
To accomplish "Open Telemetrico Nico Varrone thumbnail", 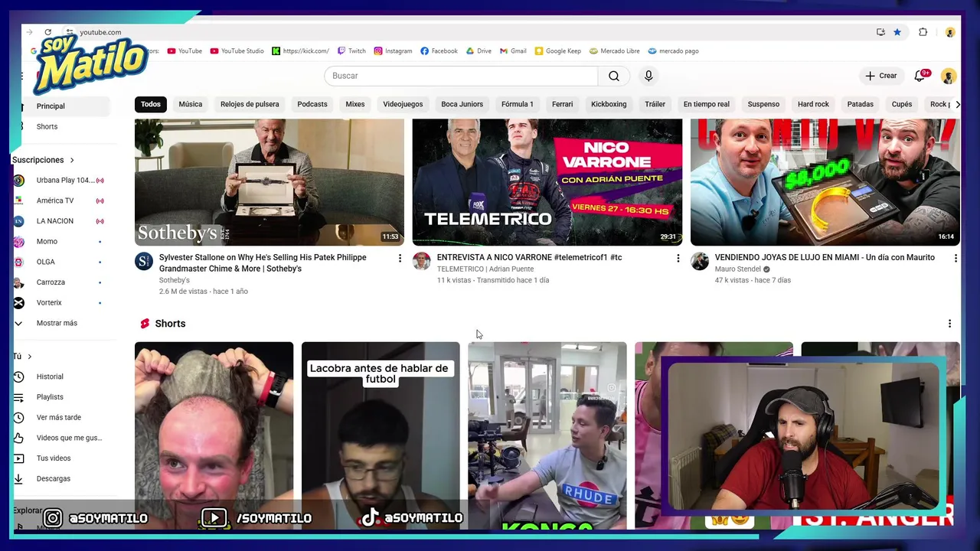I will click(547, 182).
